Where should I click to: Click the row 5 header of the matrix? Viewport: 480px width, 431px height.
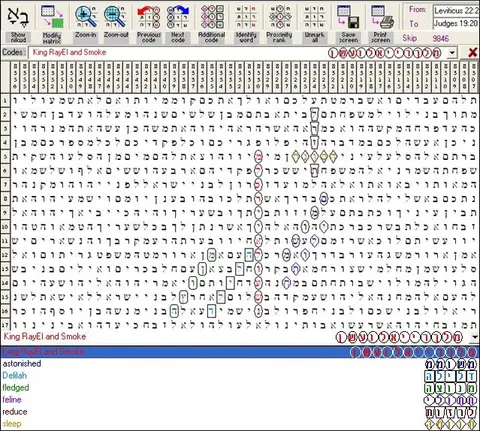[x=5, y=156]
